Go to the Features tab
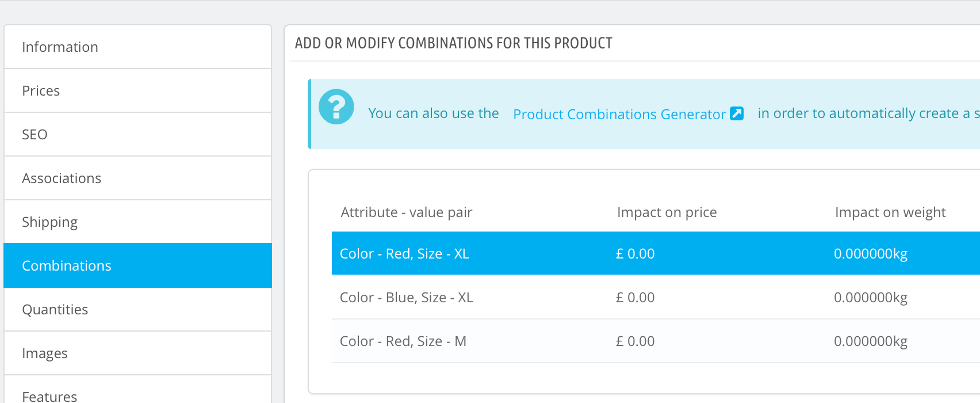The height and width of the screenshot is (403, 980). pos(137,390)
